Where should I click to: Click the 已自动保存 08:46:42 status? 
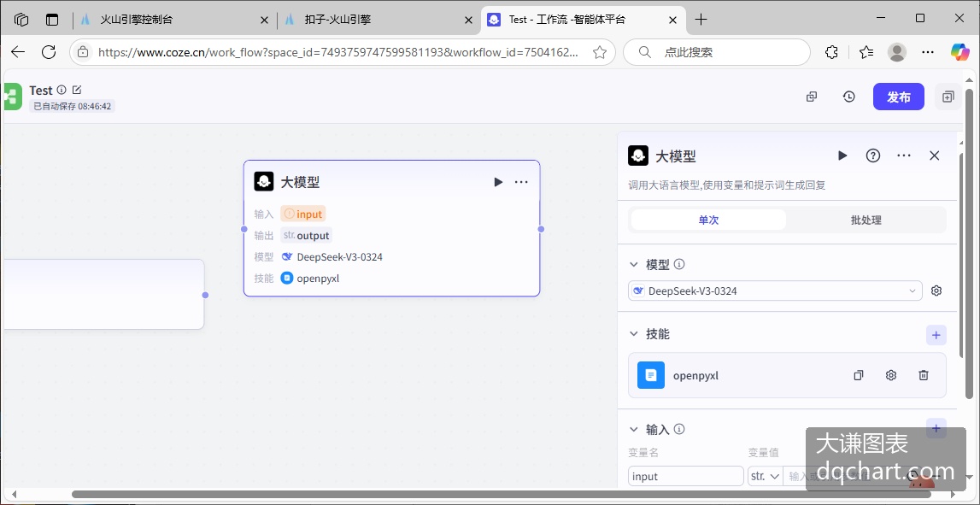72,106
